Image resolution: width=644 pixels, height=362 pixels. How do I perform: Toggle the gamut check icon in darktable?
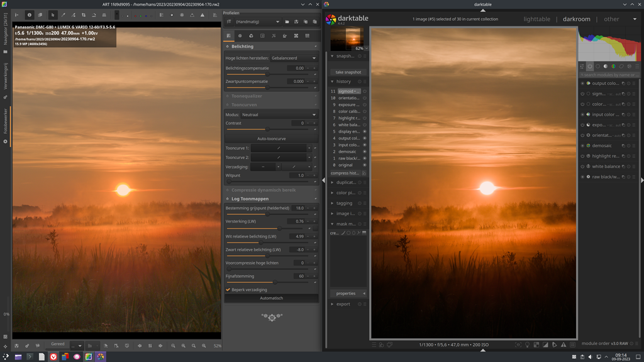click(x=555, y=345)
